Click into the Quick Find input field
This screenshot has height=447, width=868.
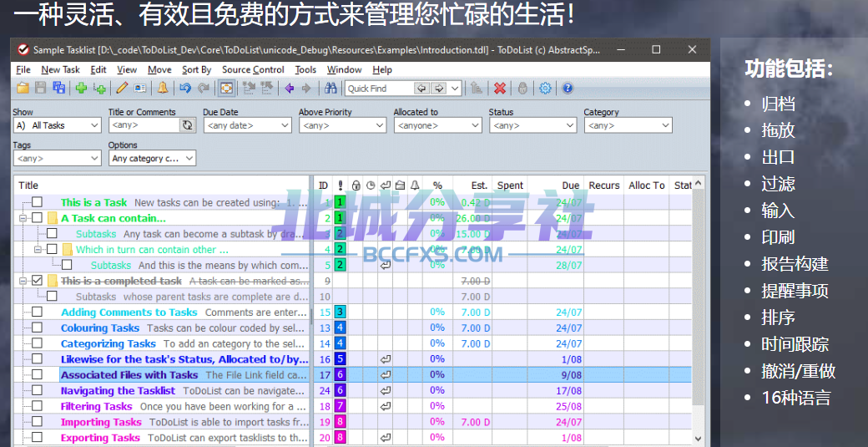pos(379,88)
